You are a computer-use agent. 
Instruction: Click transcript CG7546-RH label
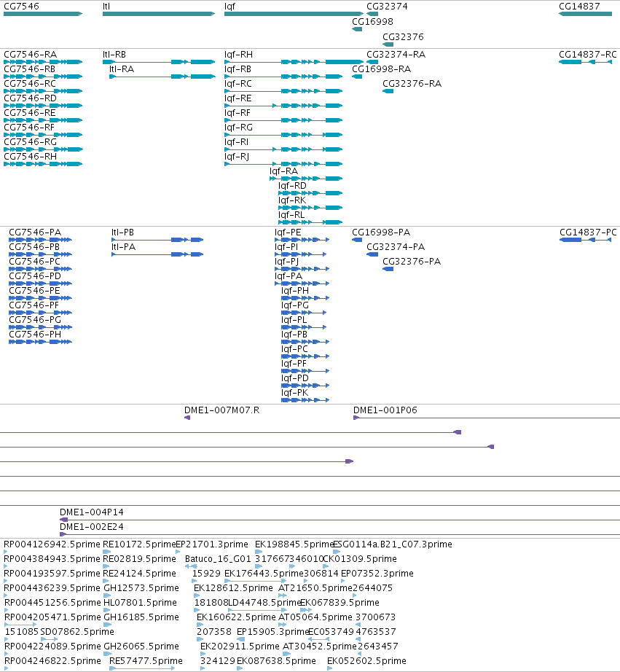[30, 157]
